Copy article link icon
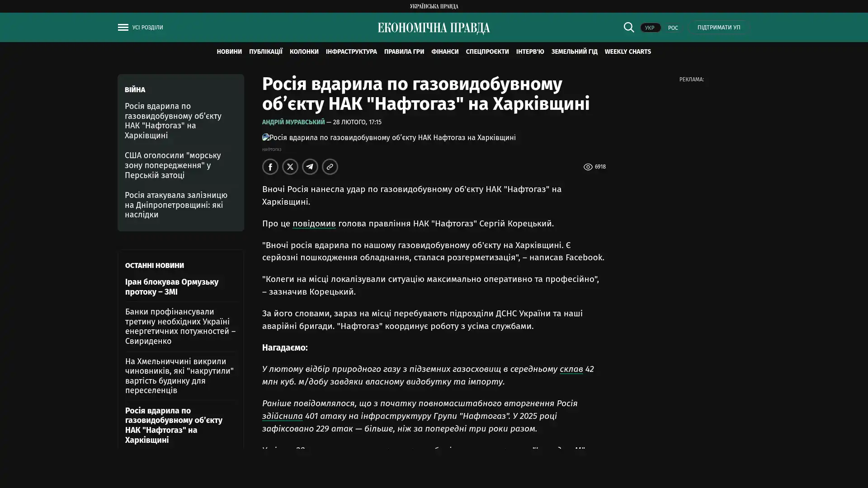Viewport: 868px width, 488px height. 330,167
